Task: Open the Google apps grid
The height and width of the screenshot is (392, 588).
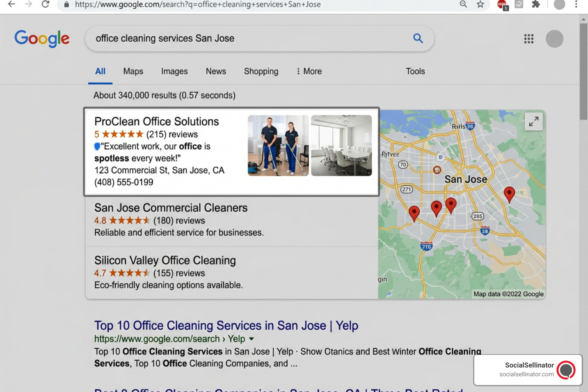Action: coord(529,39)
